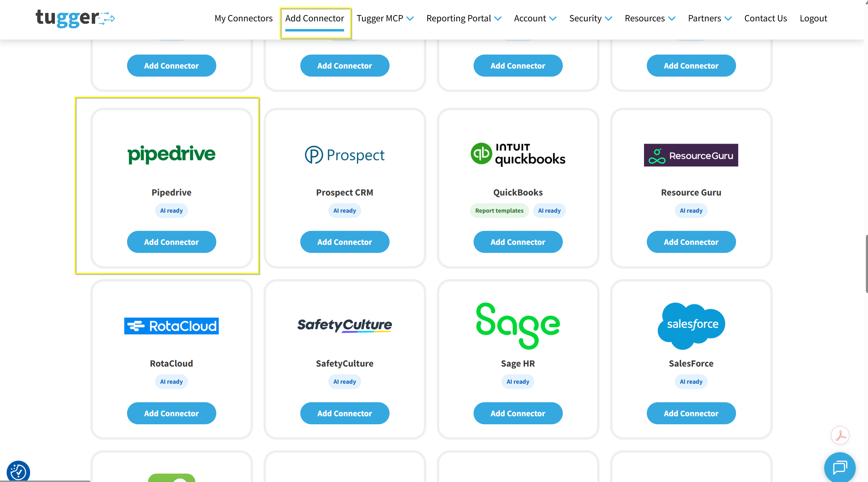Add the Resource Guru connector
The width and height of the screenshot is (868, 482).
click(691, 242)
